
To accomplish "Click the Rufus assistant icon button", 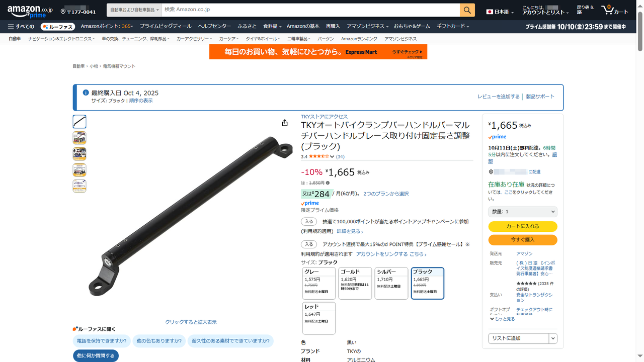I will tap(58, 27).
